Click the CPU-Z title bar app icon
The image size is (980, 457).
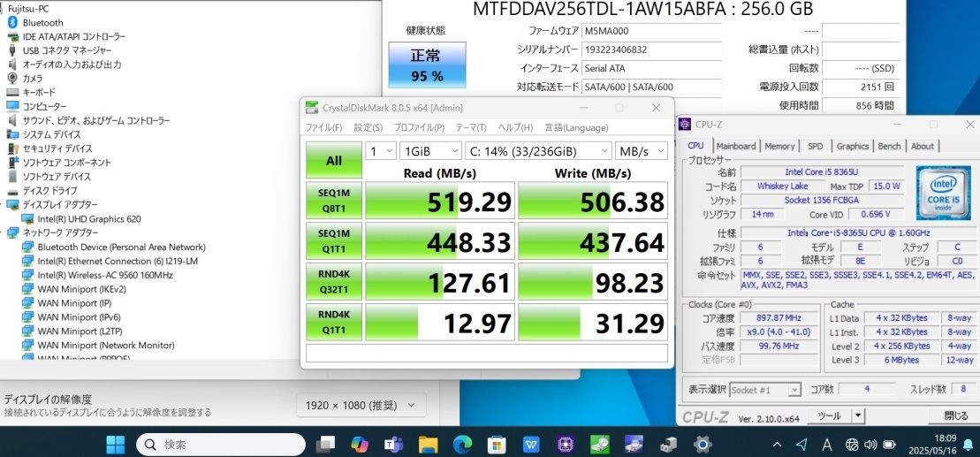pos(685,125)
